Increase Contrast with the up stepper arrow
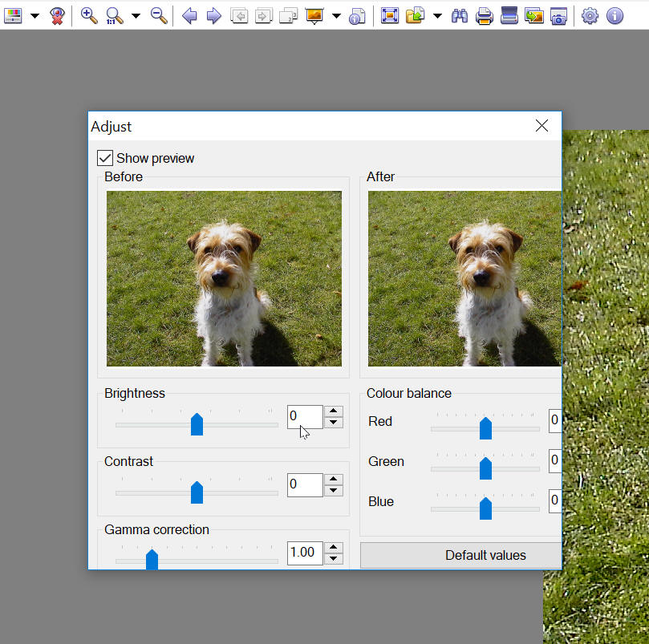The image size is (649, 644). 335,480
